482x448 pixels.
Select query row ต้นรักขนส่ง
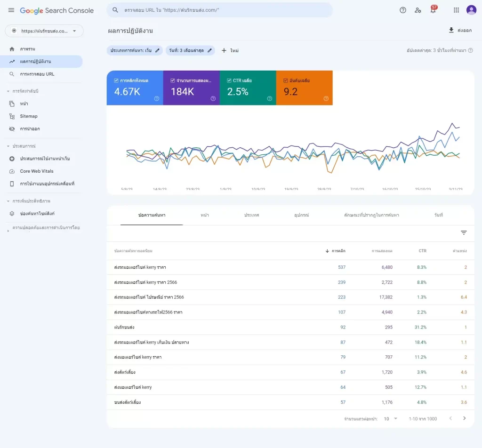[290, 327]
